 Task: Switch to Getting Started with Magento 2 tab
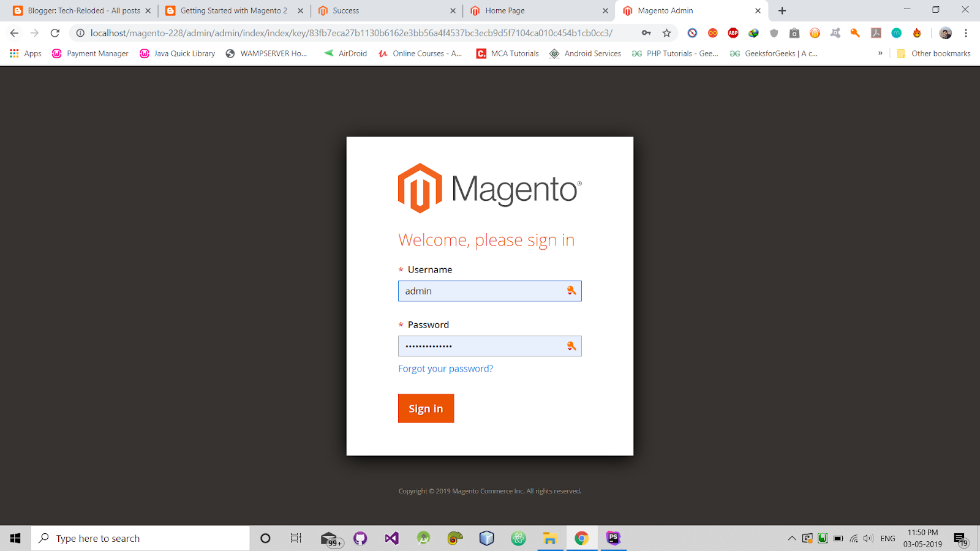click(233, 10)
